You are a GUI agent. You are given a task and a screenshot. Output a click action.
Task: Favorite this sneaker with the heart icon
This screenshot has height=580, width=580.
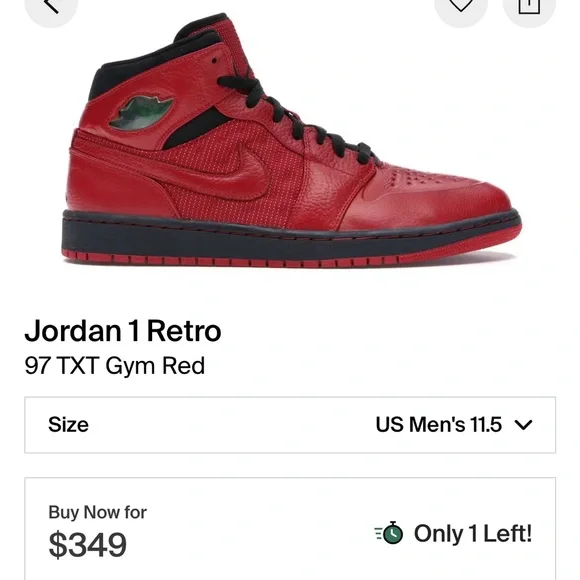[x=461, y=6]
